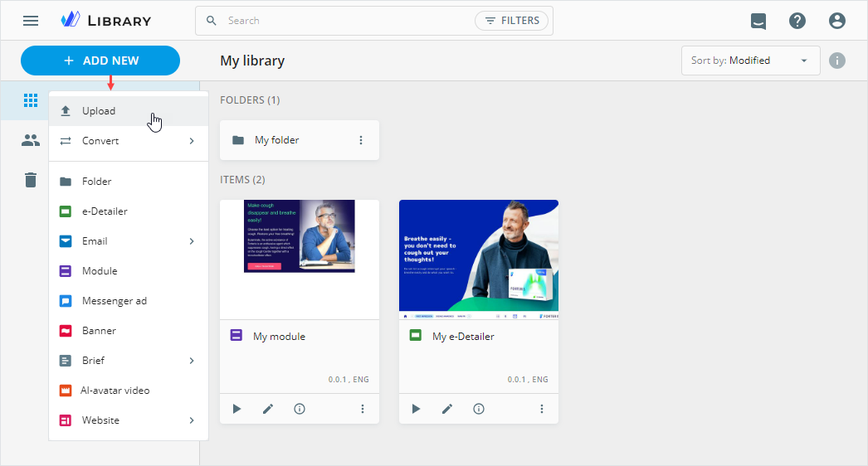Open the hamburger navigation menu
Viewport: 868px width, 466px height.
(31, 21)
